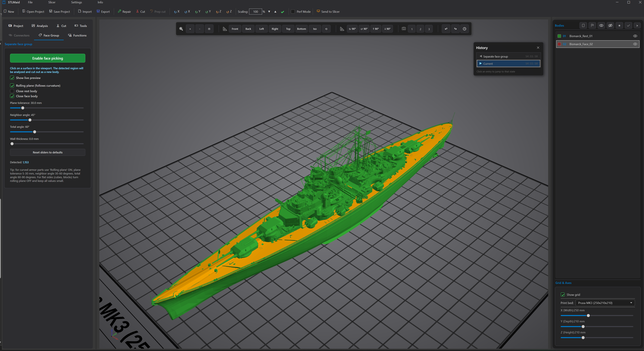Uncheck Rolling plane (follows curvature)
644x351 pixels.
coord(12,85)
